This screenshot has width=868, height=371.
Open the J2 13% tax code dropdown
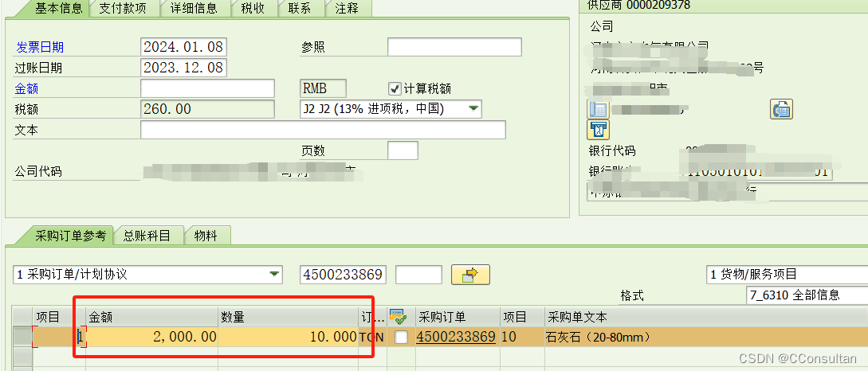pyautogui.click(x=473, y=108)
